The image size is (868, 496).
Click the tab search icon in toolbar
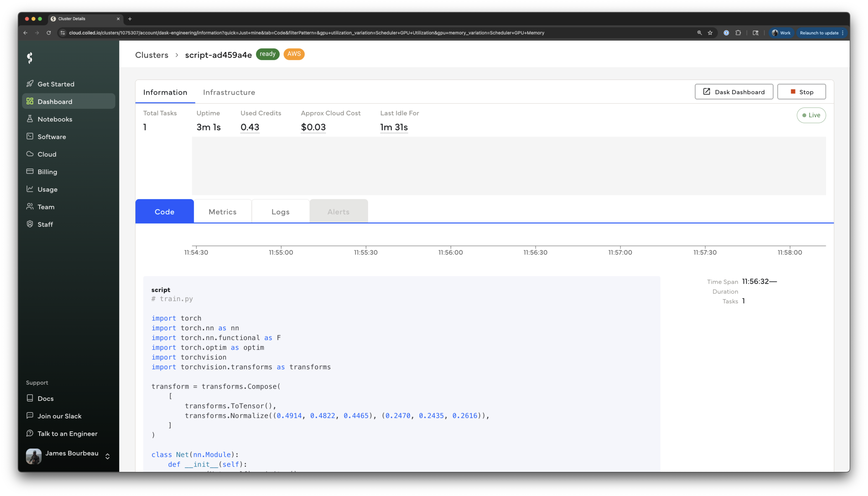click(x=755, y=33)
